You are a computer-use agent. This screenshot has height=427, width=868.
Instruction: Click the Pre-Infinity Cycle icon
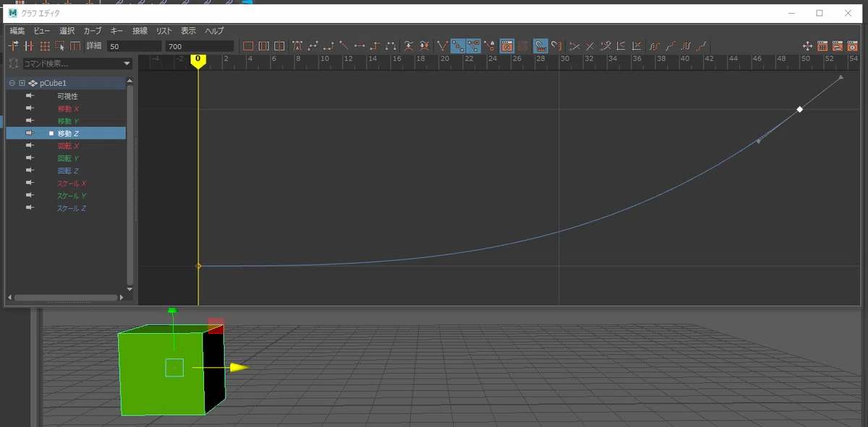point(655,46)
